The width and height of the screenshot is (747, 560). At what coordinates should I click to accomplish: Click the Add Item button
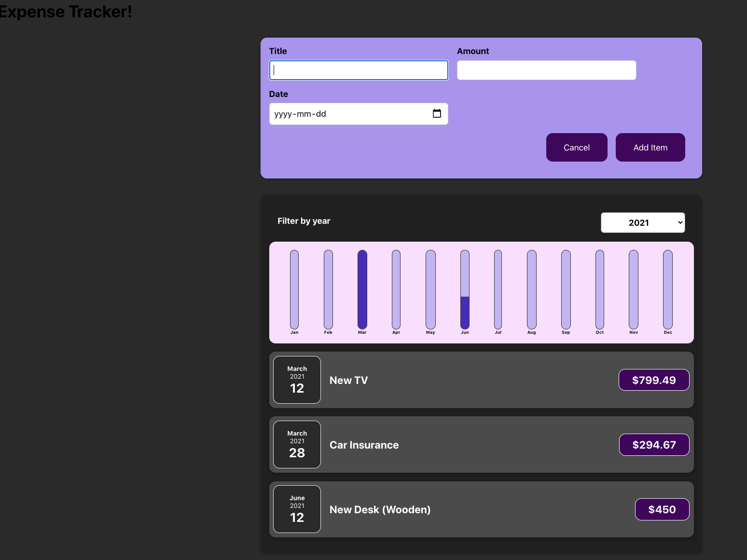(x=650, y=147)
